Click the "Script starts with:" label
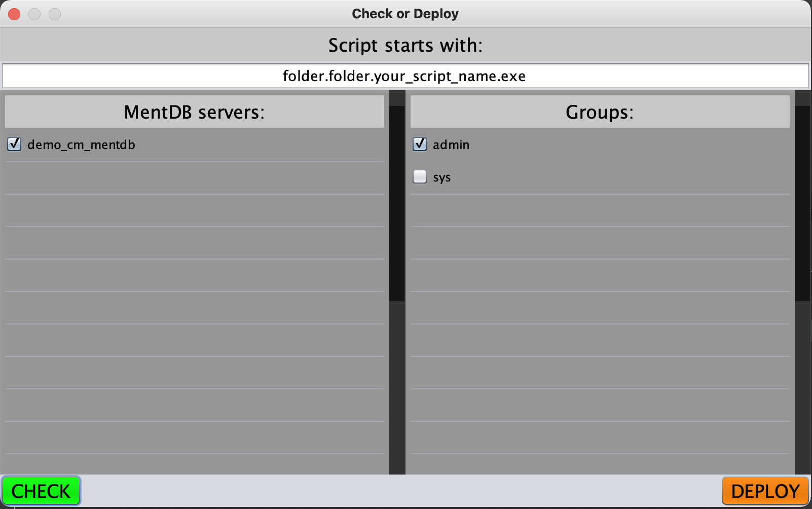 click(405, 45)
